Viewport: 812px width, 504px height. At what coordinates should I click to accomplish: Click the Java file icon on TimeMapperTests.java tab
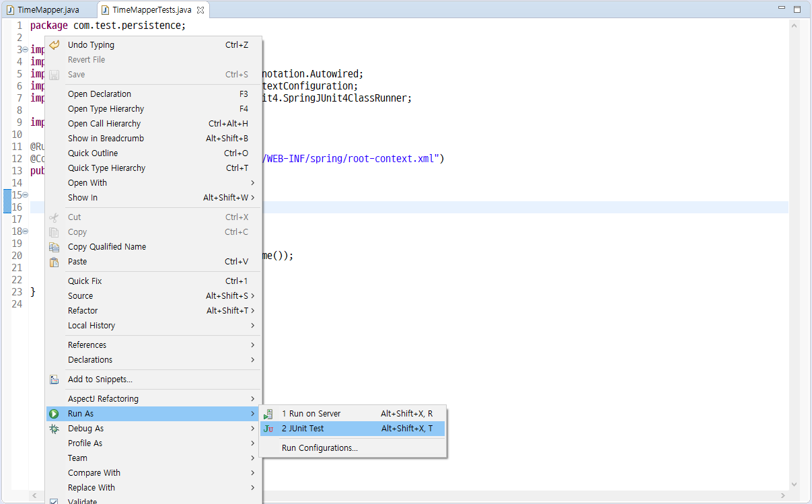106,10
